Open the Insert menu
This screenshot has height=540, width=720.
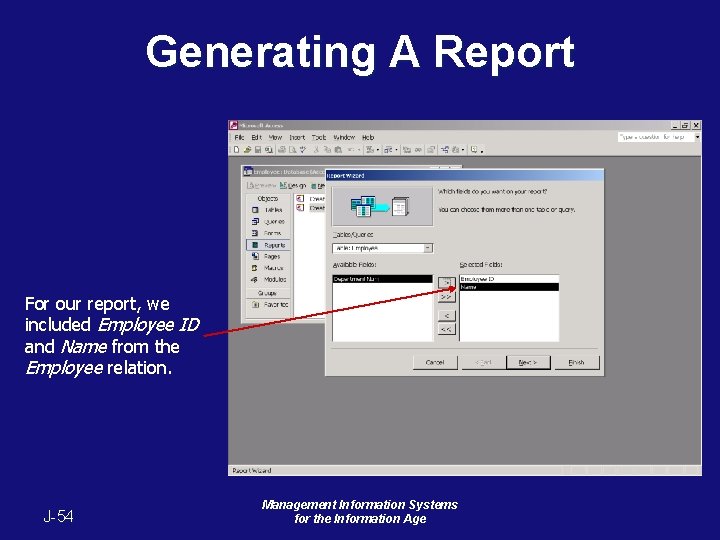297,137
